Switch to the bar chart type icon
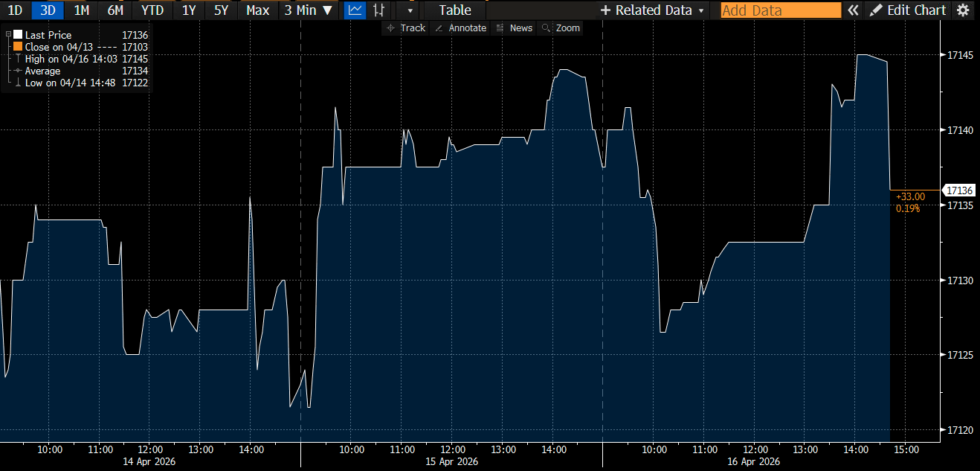The image size is (980, 471). (x=379, y=10)
